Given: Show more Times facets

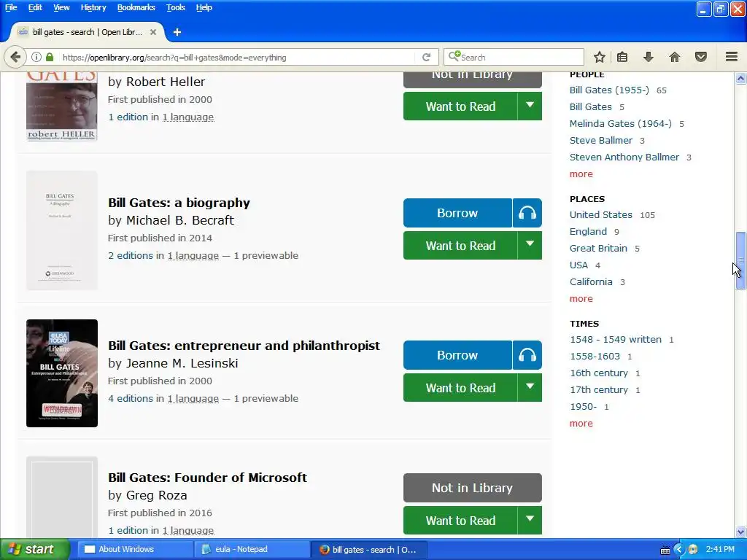Looking at the screenshot, I should point(581,424).
